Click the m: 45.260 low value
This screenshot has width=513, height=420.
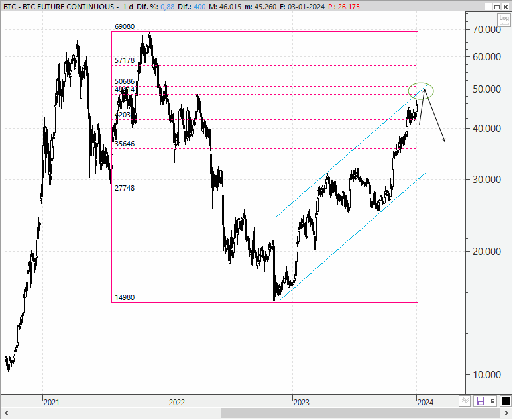(x=260, y=7)
